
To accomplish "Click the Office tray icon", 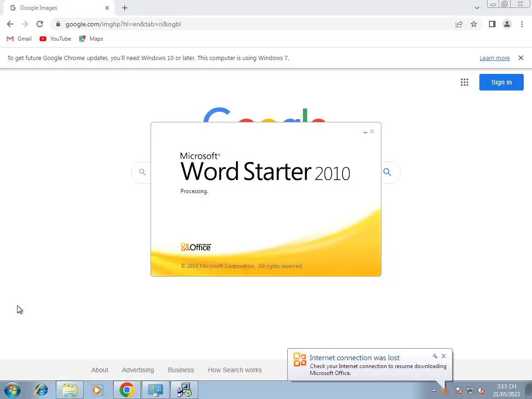I will coord(445,391).
